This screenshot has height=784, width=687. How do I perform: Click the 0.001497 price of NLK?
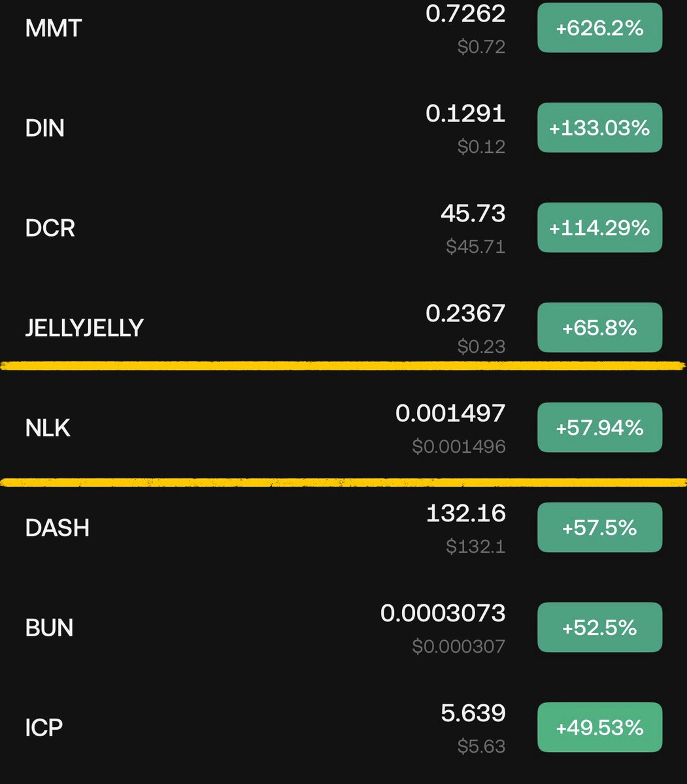(x=450, y=413)
